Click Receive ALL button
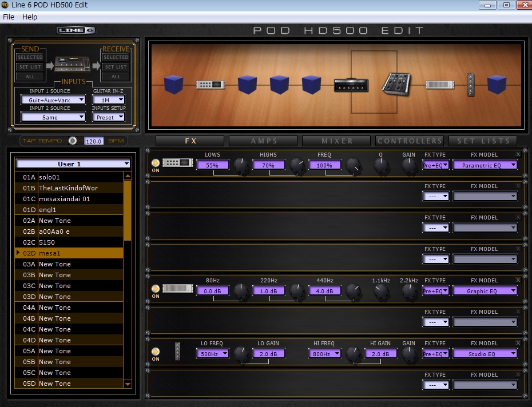The width and height of the screenshot is (532, 407). point(116,77)
